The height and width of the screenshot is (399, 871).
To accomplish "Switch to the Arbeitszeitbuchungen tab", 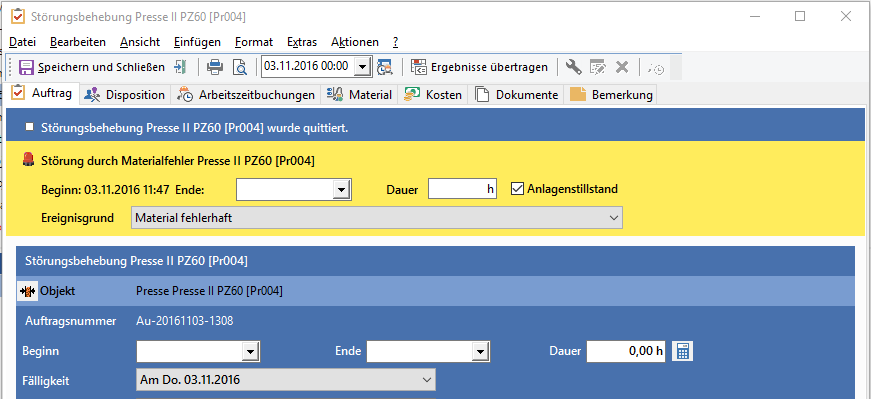I will pos(246,95).
